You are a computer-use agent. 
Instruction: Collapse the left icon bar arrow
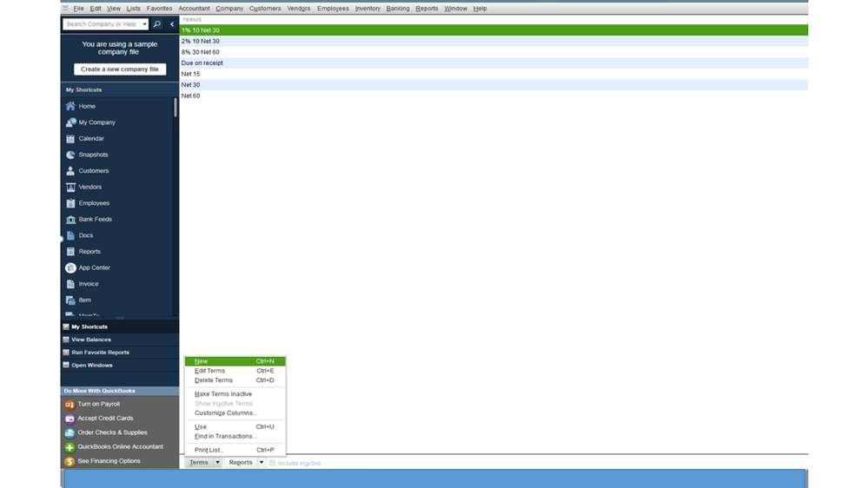[x=172, y=24]
